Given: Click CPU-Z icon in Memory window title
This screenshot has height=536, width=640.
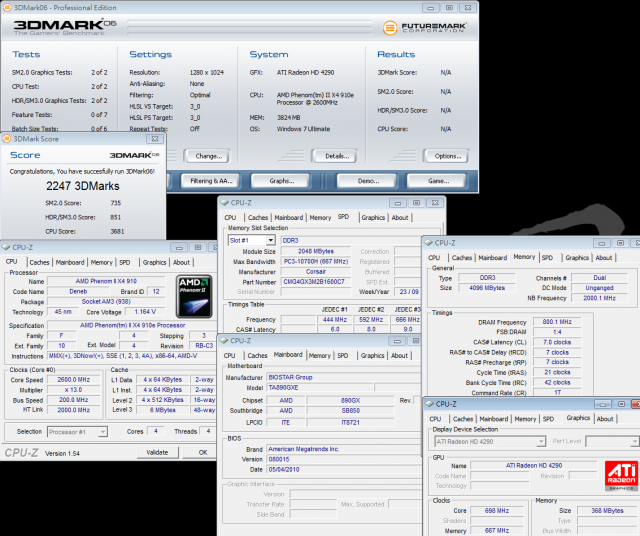Looking at the screenshot, I should tap(428, 243).
